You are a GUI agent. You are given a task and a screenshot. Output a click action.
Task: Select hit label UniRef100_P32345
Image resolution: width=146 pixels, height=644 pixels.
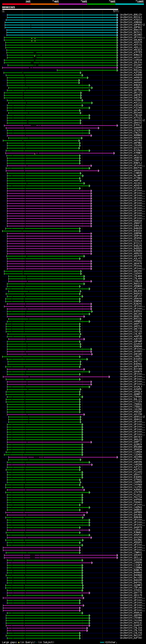click(131, 108)
